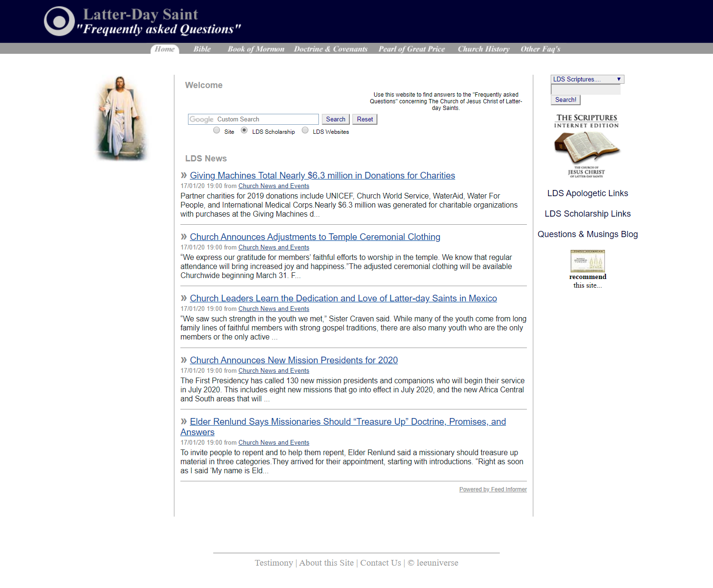Click the circular site logo icon
Viewport: 713px width, 588px height.
point(59,21)
